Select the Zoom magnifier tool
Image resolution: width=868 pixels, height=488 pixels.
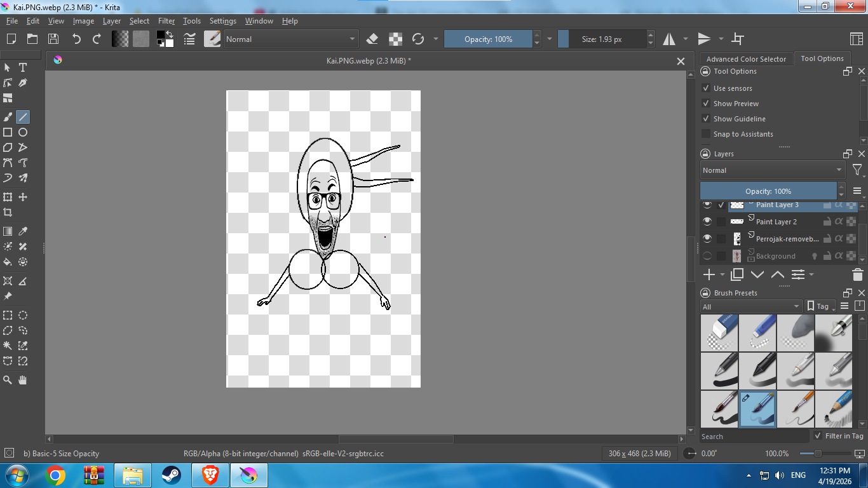8,380
